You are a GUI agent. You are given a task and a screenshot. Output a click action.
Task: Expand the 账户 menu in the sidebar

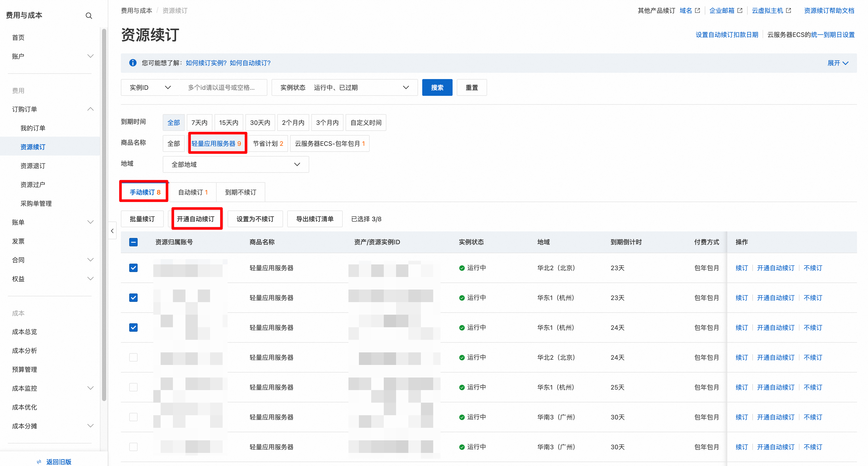[90, 56]
